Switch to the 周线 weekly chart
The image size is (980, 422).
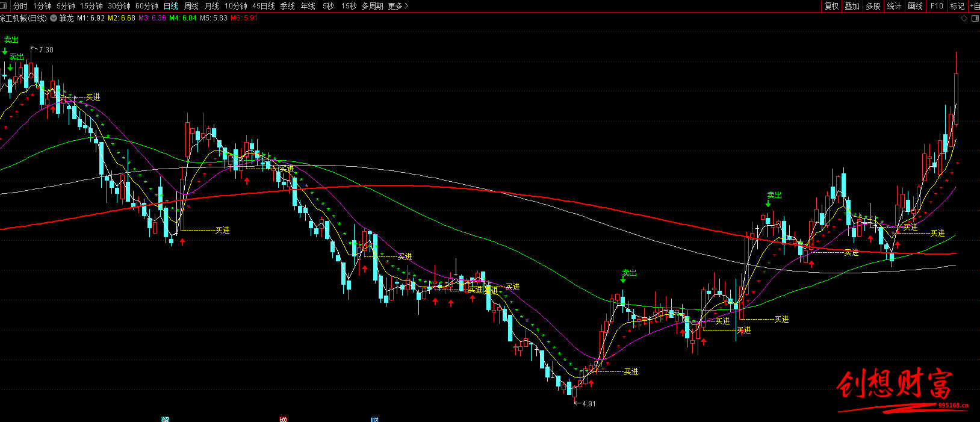pyautogui.click(x=191, y=6)
